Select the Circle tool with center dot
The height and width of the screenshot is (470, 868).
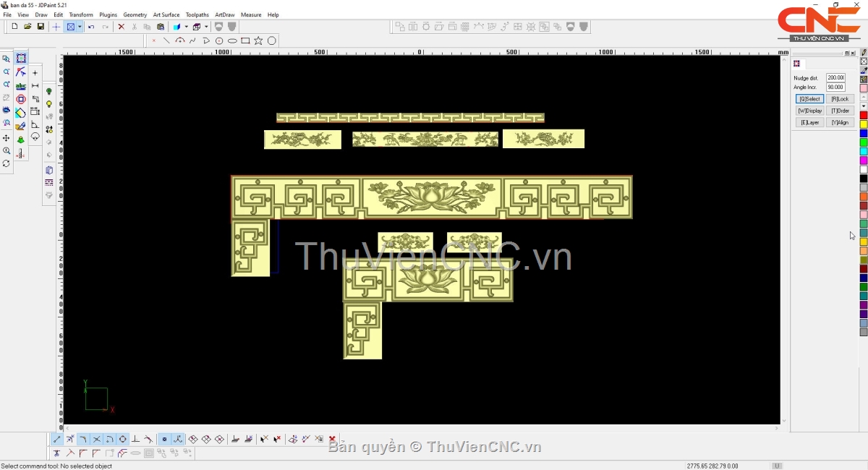pyautogui.click(x=219, y=40)
